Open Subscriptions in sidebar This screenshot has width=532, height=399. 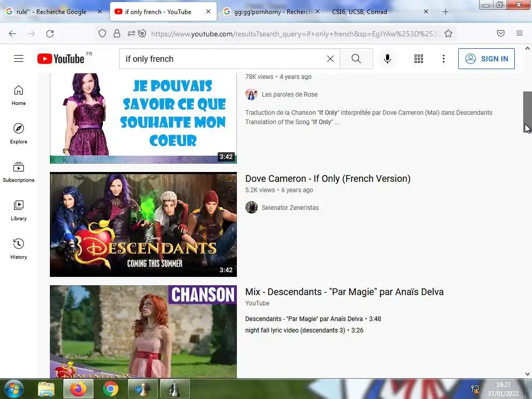click(x=19, y=172)
